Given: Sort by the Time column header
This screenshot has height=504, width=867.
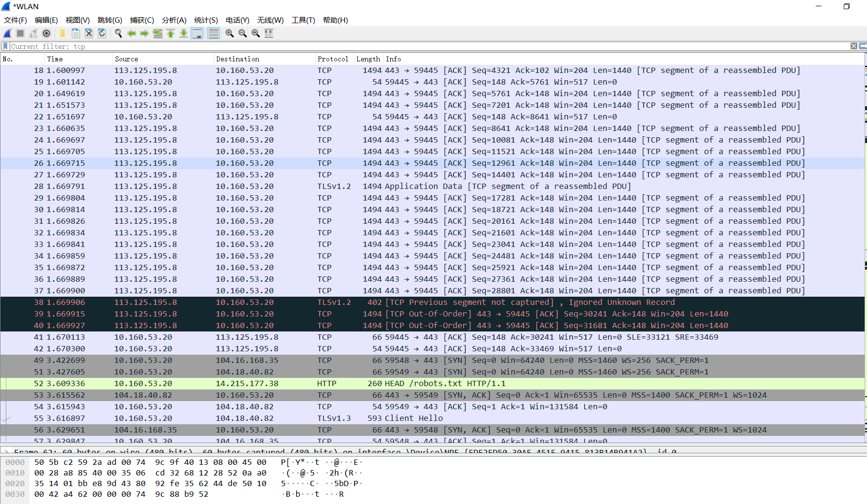Looking at the screenshot, I should [x=78, y=59].
